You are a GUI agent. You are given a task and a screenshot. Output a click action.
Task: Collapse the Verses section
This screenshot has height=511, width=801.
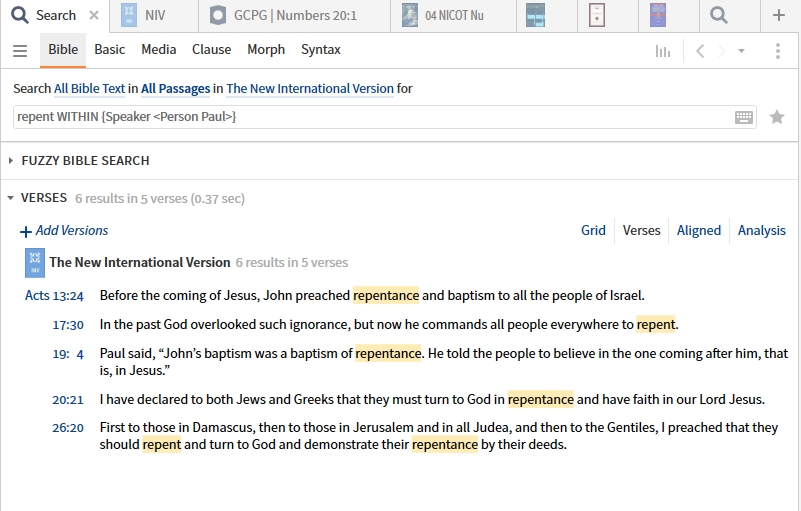click(x=11, y=198)
